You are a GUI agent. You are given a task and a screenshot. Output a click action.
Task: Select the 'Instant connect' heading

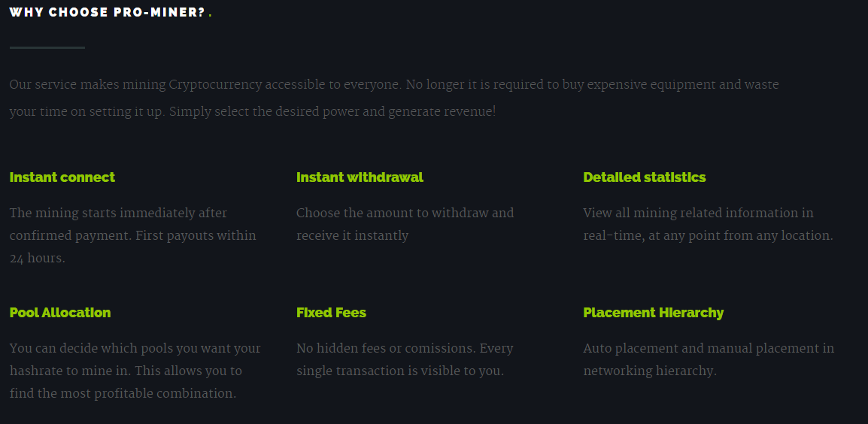62,177
